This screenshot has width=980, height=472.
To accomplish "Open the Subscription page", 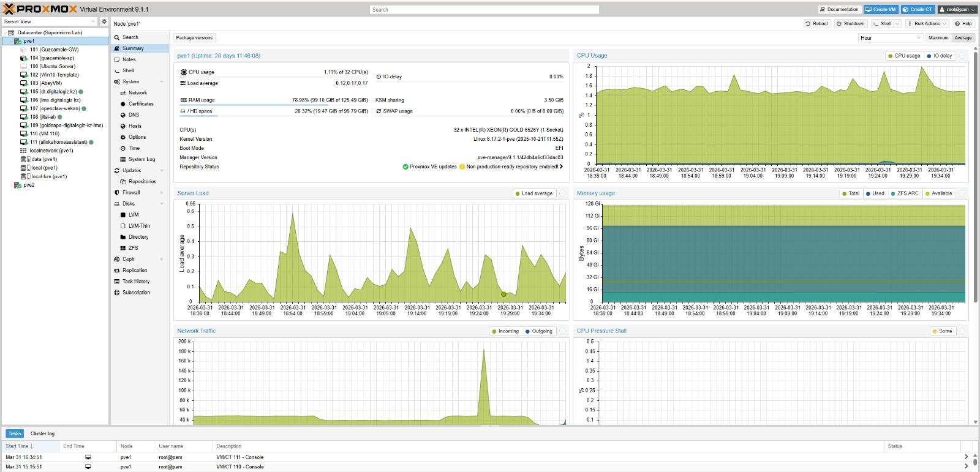I will 135,293.
